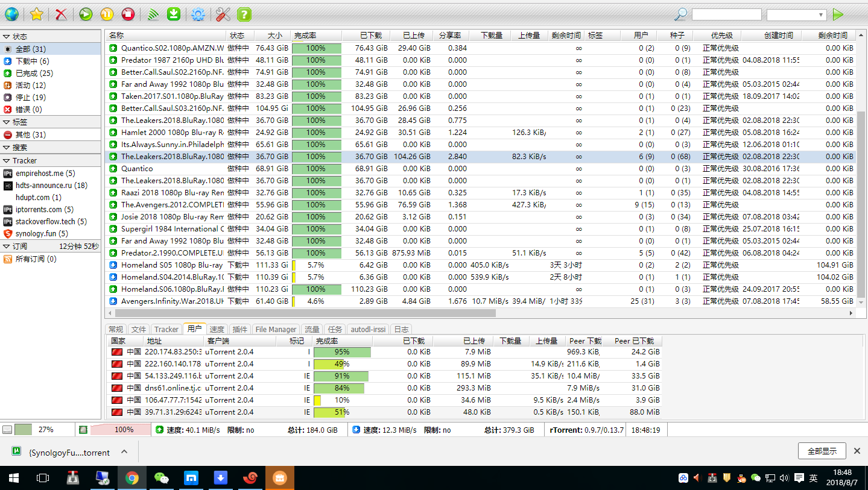Open the File Manager tab
Viewport: 868px width, 490px height.
point(276,329)
